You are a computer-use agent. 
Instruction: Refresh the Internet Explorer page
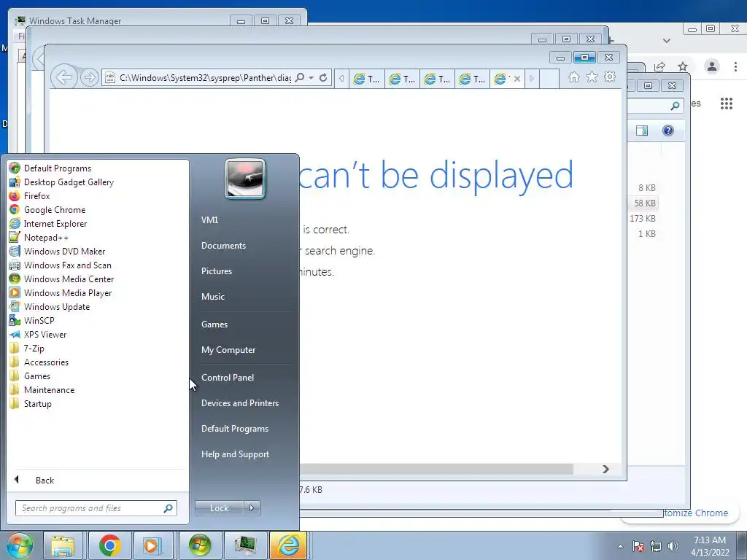323,77
